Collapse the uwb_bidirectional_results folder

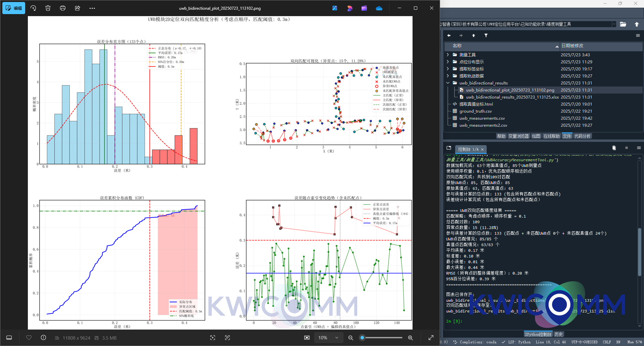pos(448,83)
